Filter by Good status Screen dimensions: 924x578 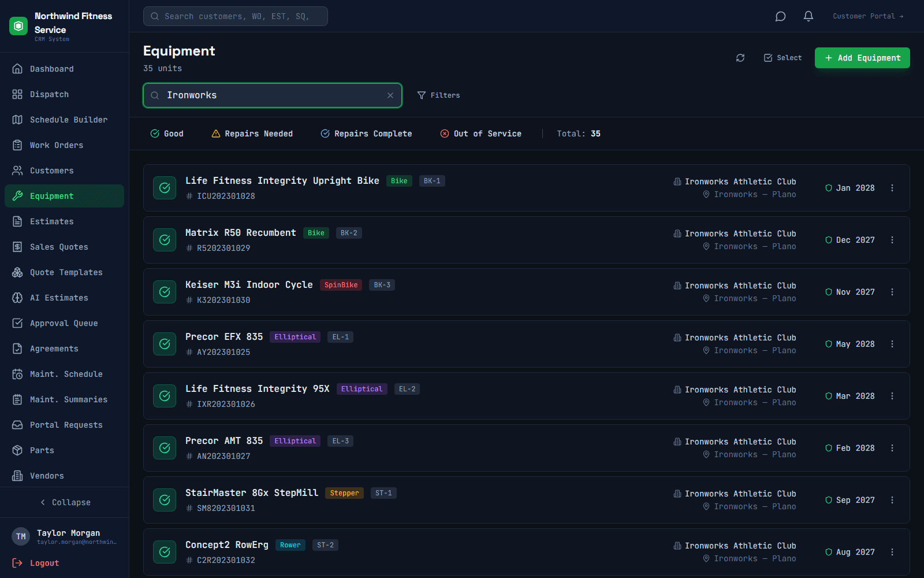click(167, 134)
